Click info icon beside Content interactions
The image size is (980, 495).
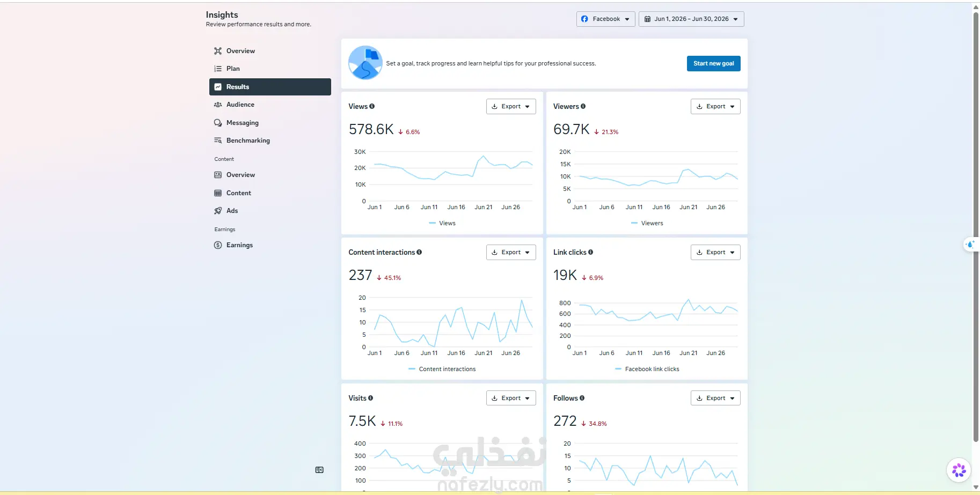[x=419, y=252]
